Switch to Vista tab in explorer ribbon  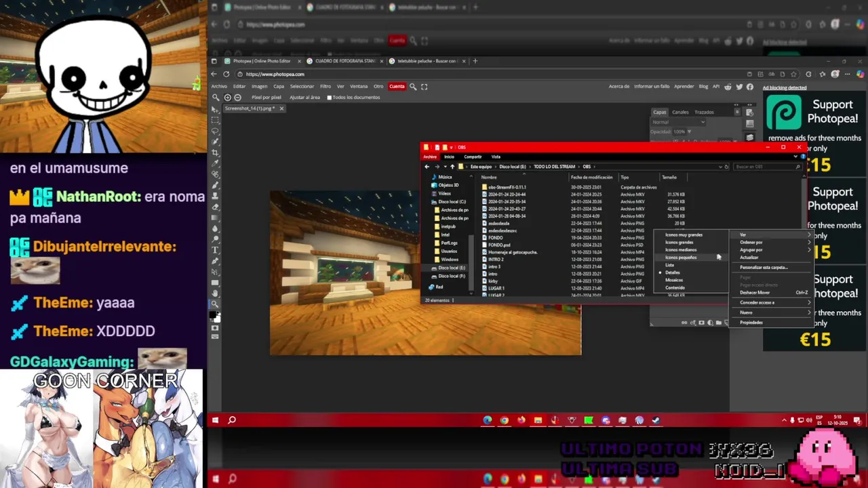[496, 157]
